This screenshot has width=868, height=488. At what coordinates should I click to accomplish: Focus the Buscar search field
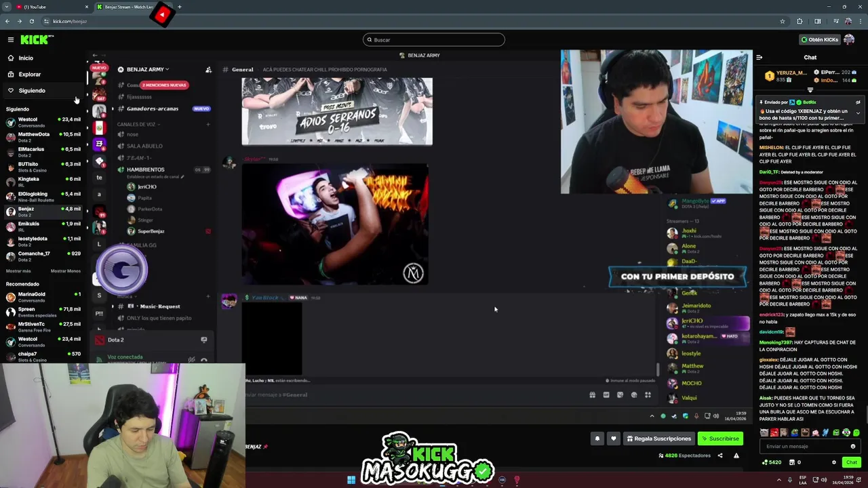click(434, 40)
